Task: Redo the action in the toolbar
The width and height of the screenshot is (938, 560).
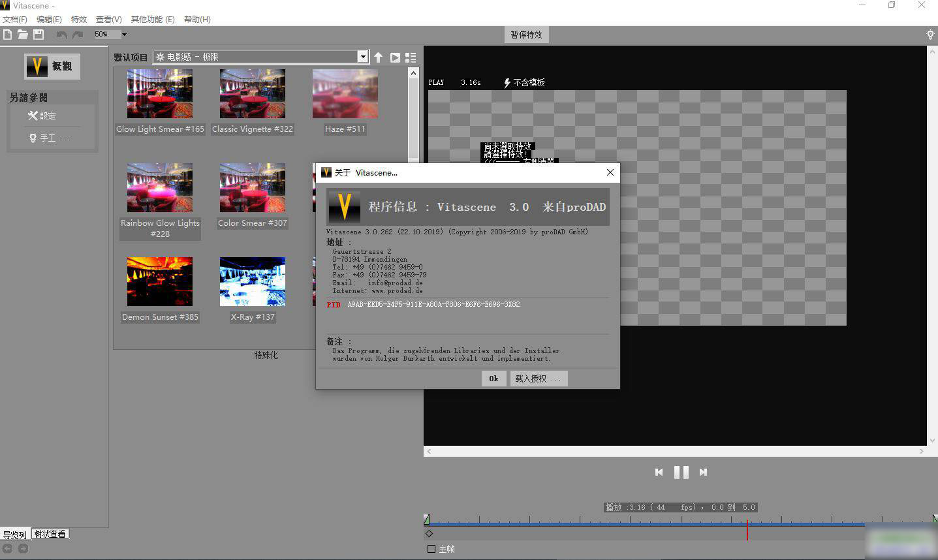Action: pos(78,35)
